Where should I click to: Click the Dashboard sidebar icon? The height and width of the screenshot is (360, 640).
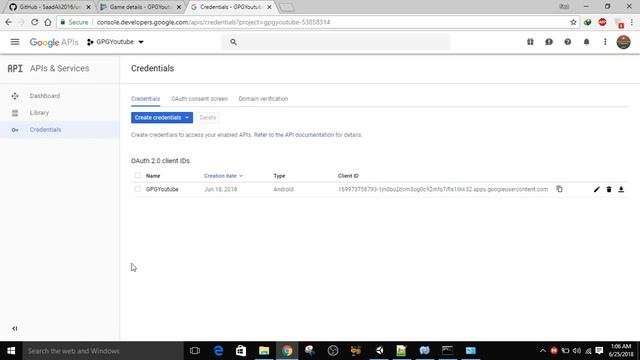[15, 96]
